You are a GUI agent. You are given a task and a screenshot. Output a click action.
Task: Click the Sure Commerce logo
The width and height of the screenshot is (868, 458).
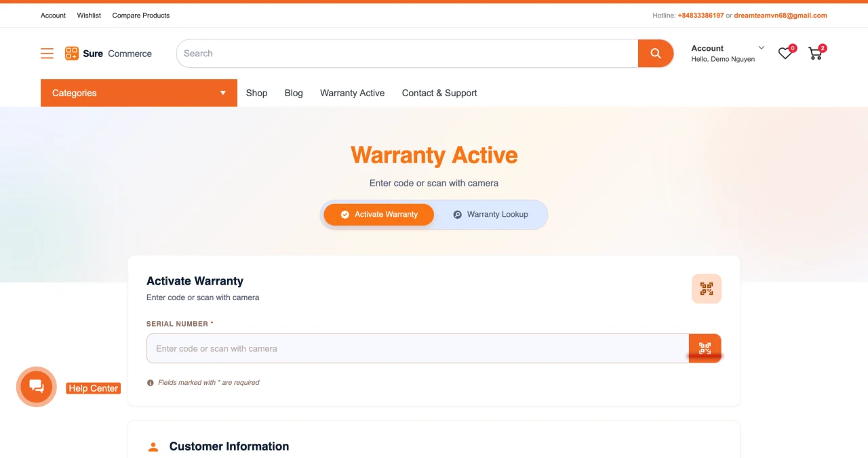pos(108,54)
